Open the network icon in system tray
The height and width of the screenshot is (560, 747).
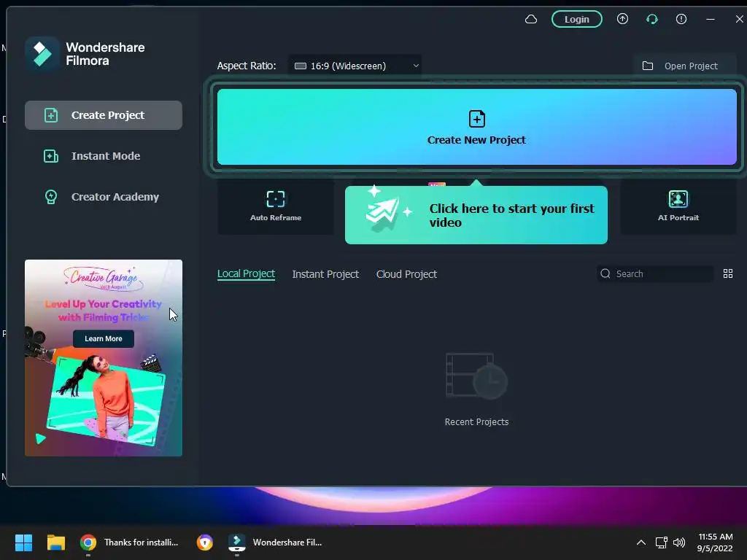tap(661, 542)
